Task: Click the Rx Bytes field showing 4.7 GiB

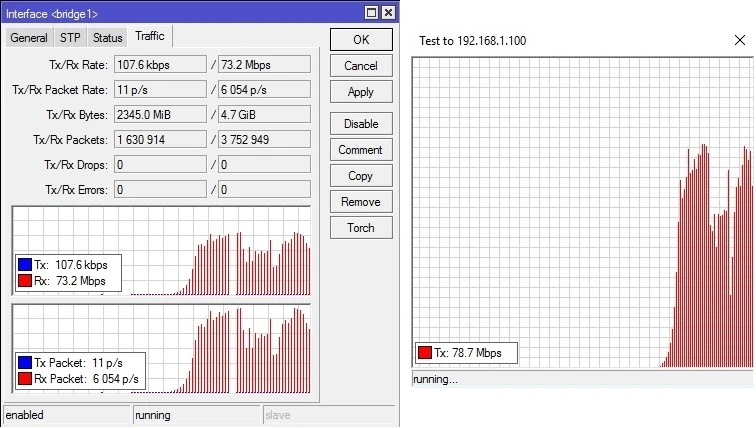Action: 264,114
